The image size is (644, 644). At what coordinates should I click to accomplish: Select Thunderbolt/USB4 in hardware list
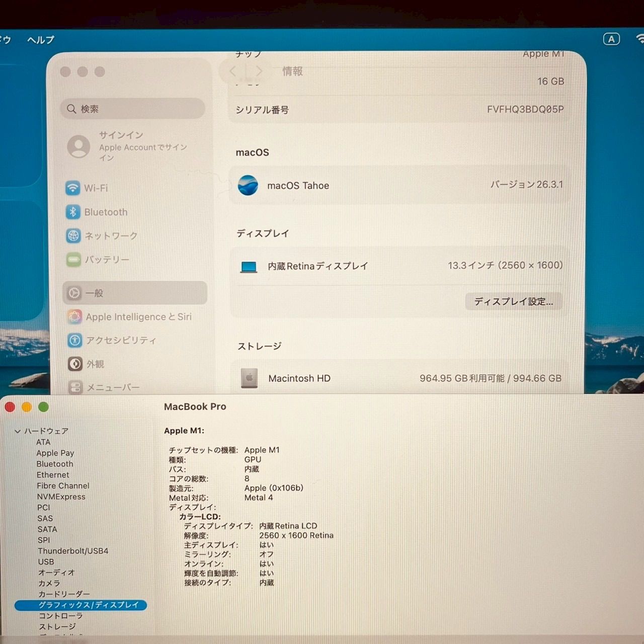tap(73, 551)
